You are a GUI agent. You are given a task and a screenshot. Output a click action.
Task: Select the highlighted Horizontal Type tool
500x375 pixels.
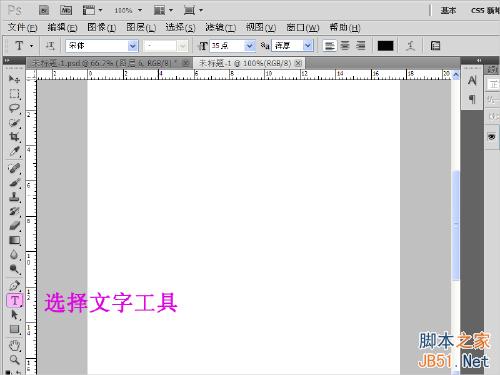point(14,300)
